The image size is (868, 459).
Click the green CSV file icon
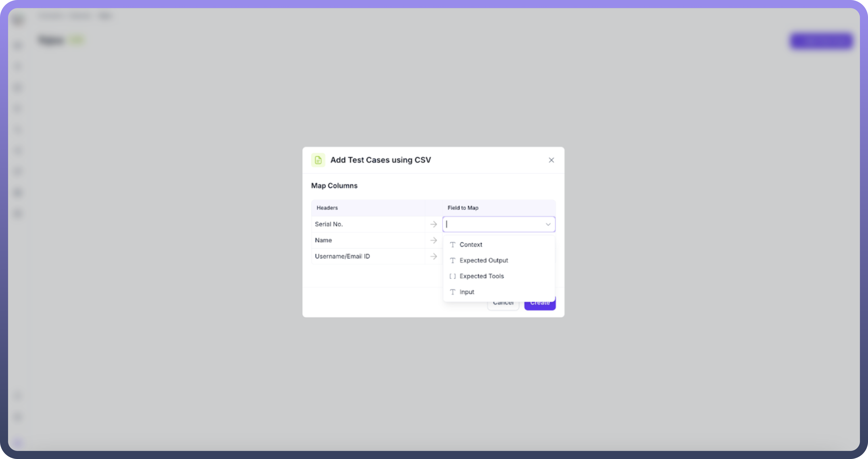tap(318, 160)
